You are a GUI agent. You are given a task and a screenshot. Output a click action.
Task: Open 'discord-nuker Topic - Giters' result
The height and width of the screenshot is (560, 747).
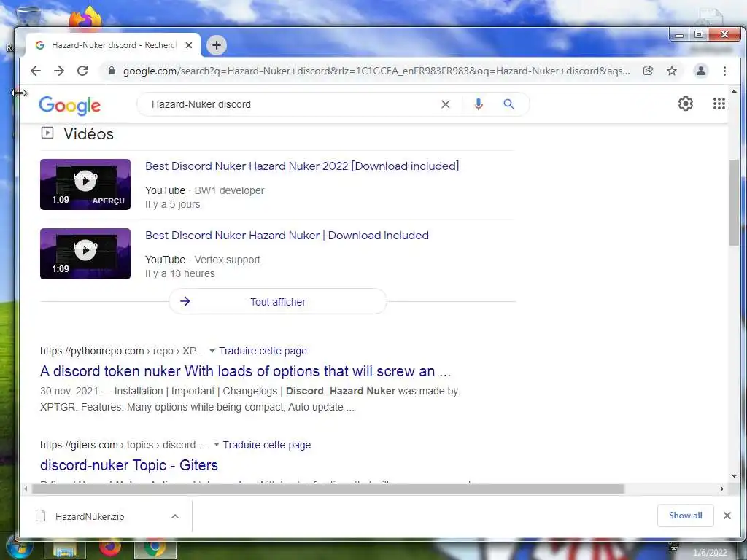(129, 465)
